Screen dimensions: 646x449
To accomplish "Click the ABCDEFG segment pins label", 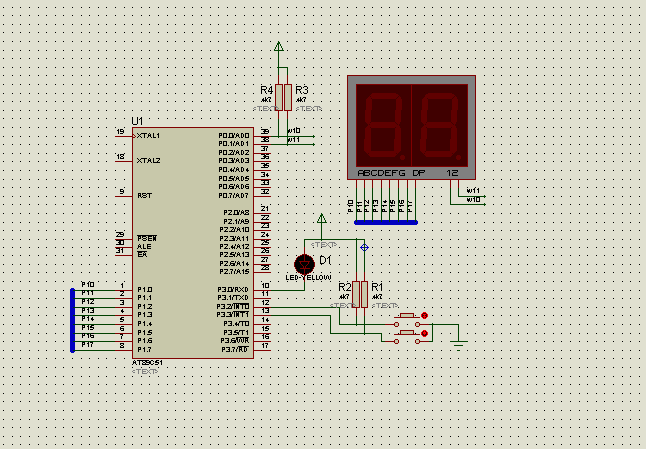I will 381,173.
